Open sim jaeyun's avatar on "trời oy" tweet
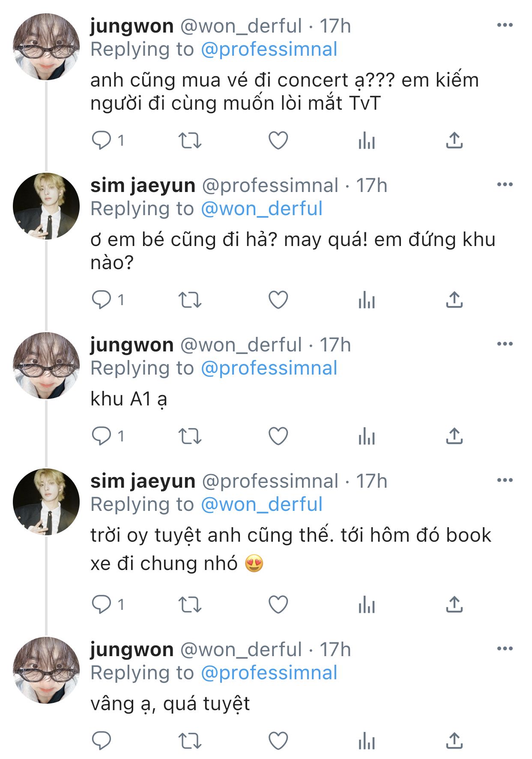The width and height of the screenshot is (532, 759). (x=46, y=502)
